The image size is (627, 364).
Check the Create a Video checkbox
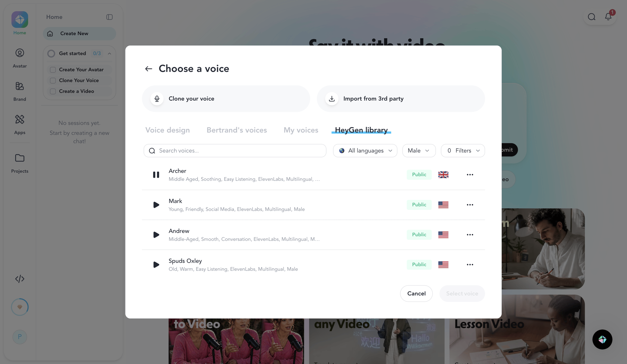[x=53, y=91]
